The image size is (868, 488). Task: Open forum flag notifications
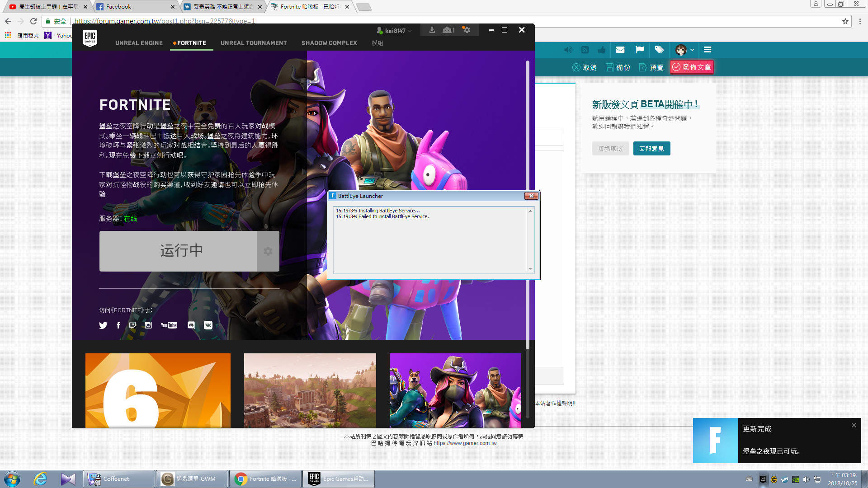click(640, 50)
